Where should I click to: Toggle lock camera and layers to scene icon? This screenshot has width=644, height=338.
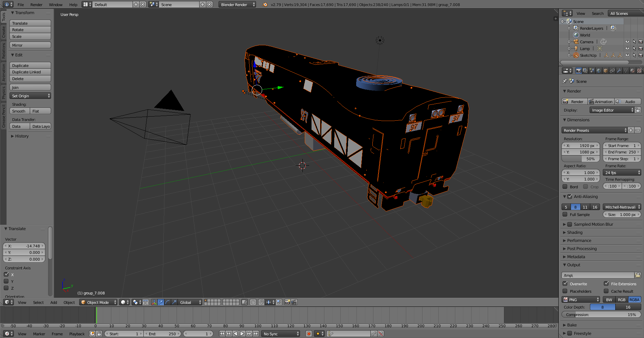[x=245, y=302]
